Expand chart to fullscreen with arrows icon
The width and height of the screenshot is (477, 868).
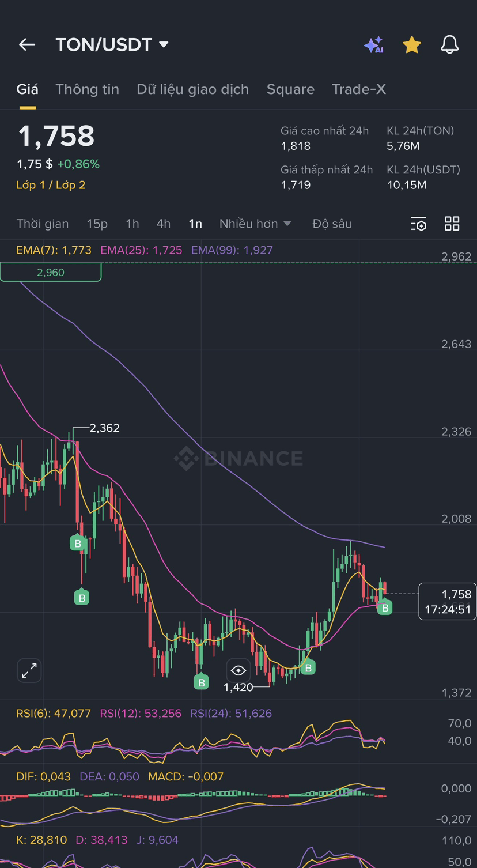point(29,670)
